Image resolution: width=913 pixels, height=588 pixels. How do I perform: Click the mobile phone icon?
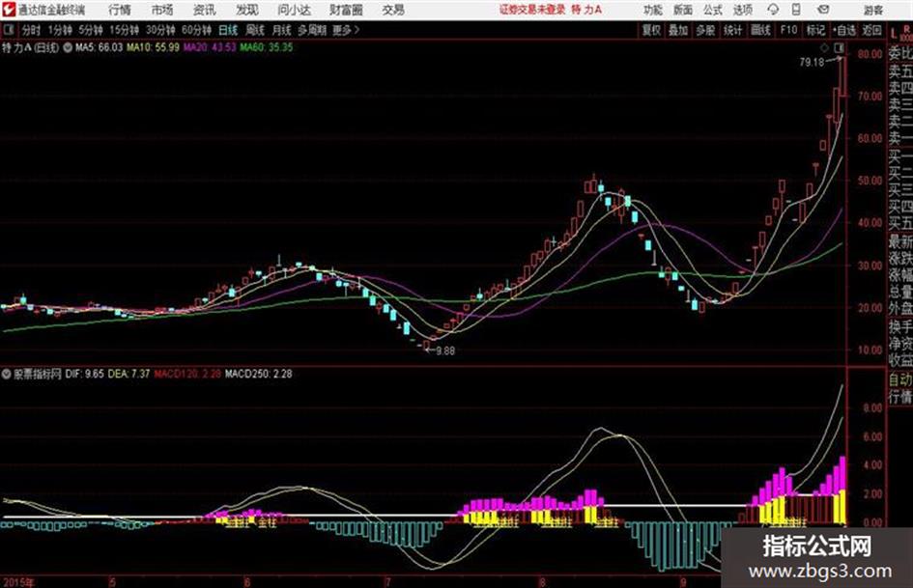pos(796,10)
